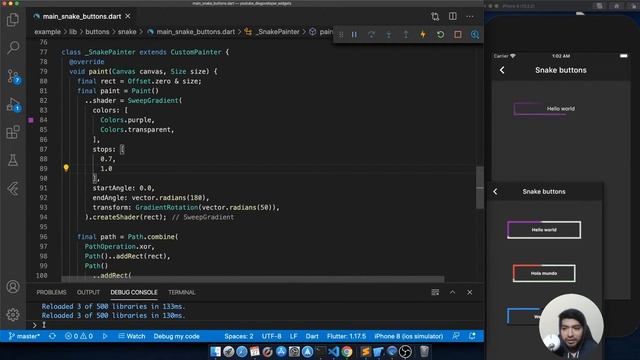Tap the simulator back arrow beside Snake buttons
The width and height of the screenshot is (640, 360).
coord(502,70)
